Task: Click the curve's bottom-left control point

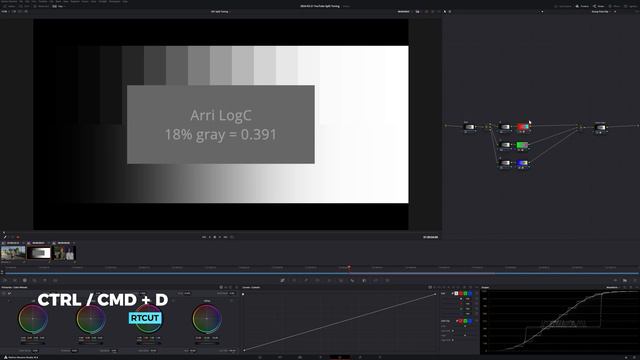Action: (x=244, y=350)
